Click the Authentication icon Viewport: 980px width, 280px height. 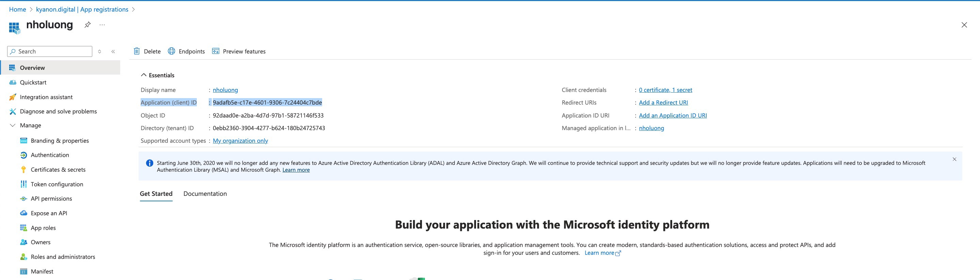(23, 155)
